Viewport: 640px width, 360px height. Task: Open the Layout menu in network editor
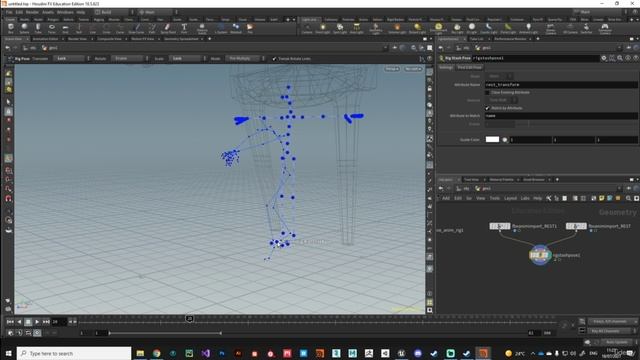click(x=510, y=198)
